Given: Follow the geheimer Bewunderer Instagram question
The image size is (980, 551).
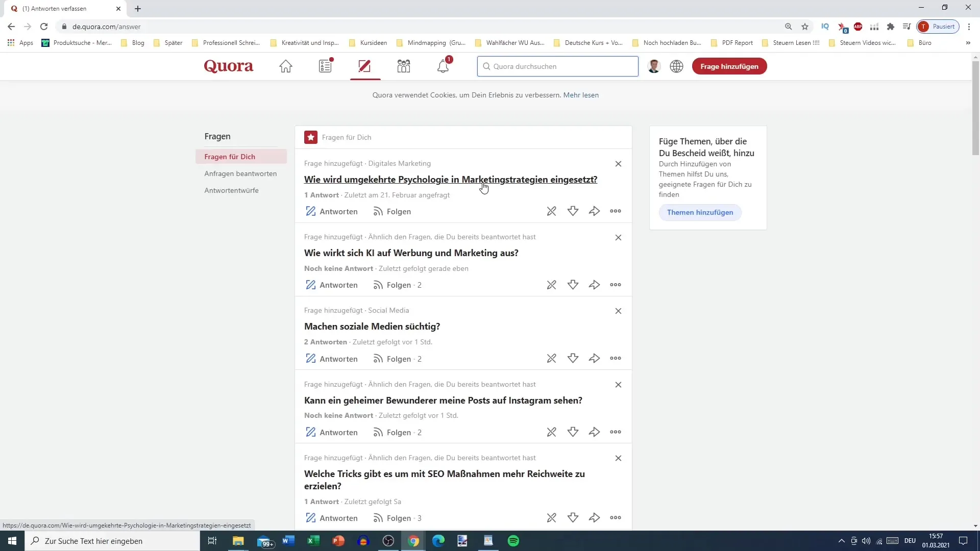Looking at the screenshot, I should click(397, 432).
